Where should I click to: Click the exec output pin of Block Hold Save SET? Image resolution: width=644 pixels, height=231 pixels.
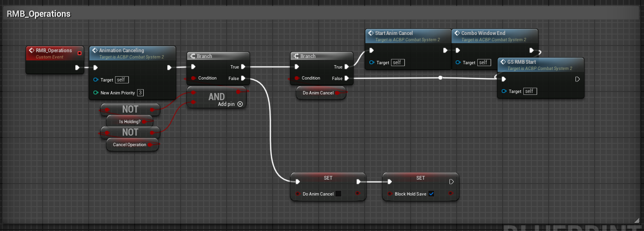click(451, 182)
